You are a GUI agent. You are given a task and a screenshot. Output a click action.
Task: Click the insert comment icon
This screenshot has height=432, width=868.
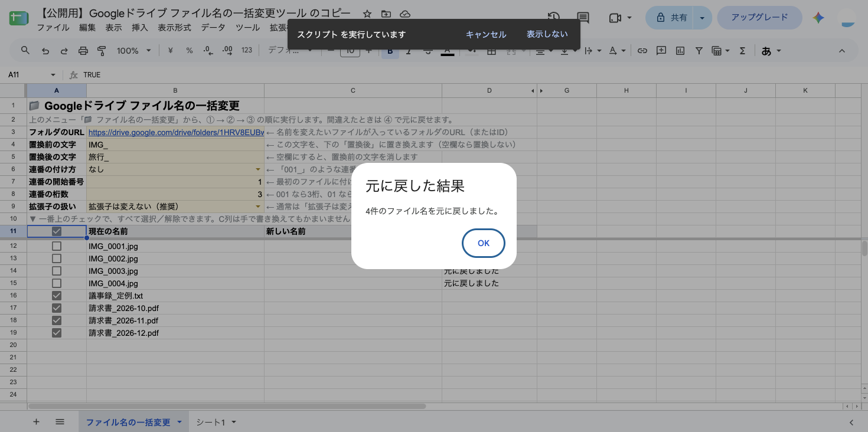coord(661,51)
